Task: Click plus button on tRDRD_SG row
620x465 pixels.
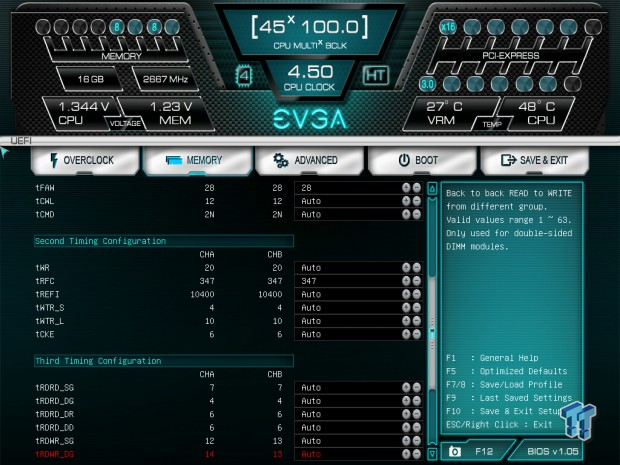Action: 406,388
